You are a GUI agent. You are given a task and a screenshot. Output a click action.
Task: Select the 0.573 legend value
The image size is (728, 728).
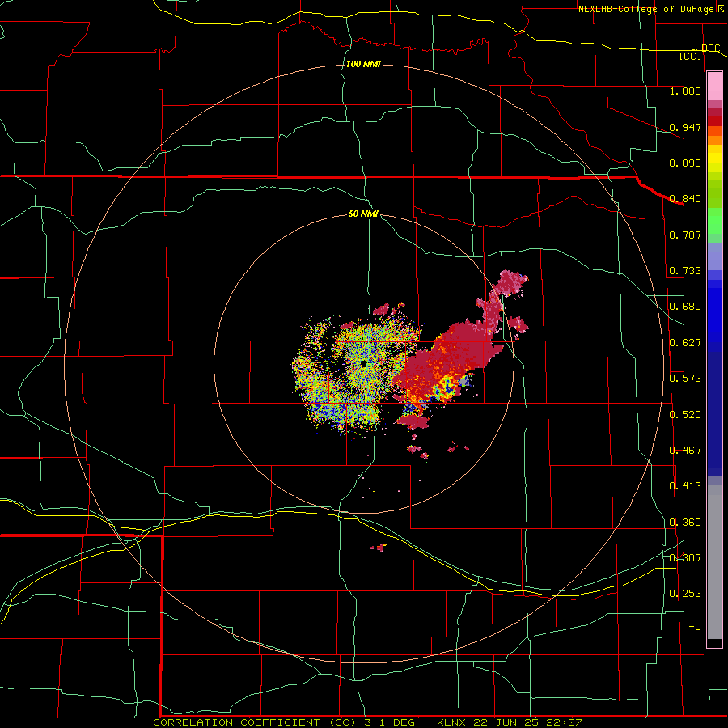(x=685, y=379)
